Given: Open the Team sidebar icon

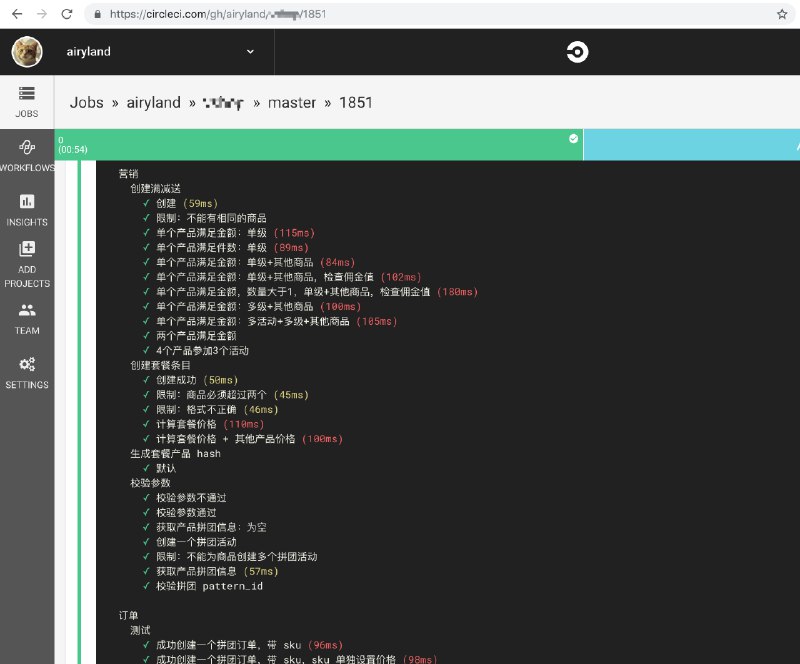Looking at the screenshot, I should tap(27, 310).
